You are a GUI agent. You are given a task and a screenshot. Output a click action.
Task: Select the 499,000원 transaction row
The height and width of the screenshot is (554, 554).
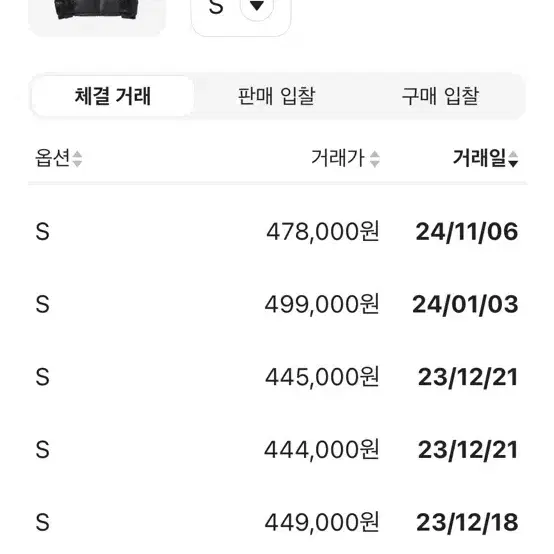277,304
